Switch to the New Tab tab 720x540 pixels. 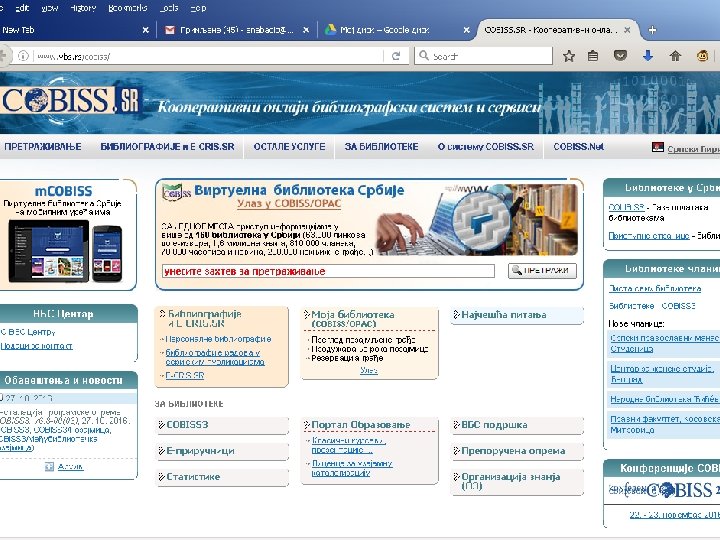click(x=76, y=30)
